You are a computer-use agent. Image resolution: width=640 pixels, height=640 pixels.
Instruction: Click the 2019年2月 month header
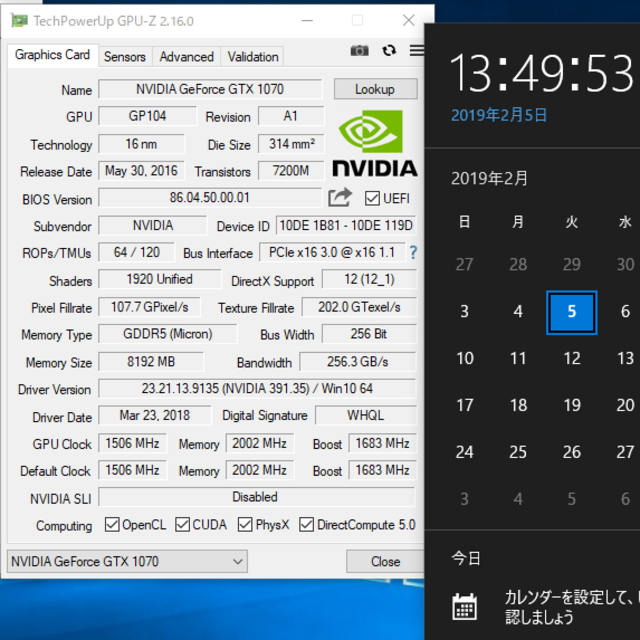(489, 178)
